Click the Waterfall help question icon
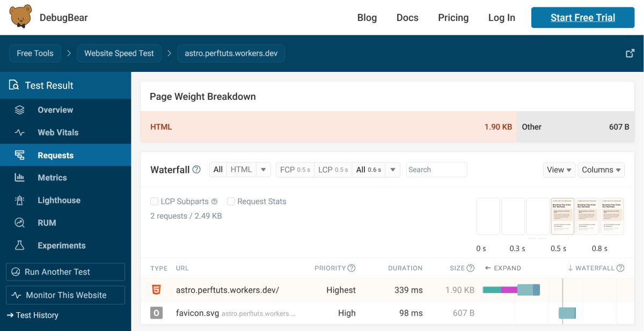The width and height of the screenshot is (644, 331). [196, 170]
